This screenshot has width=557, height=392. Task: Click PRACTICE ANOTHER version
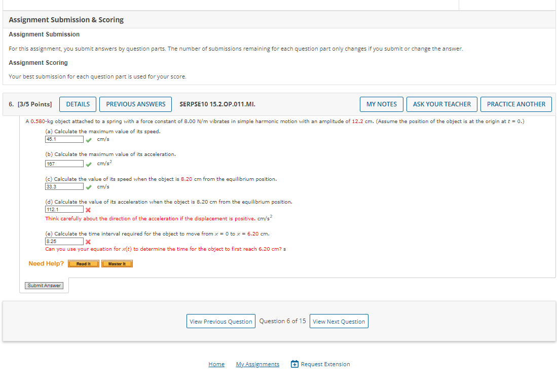[516, 104]
